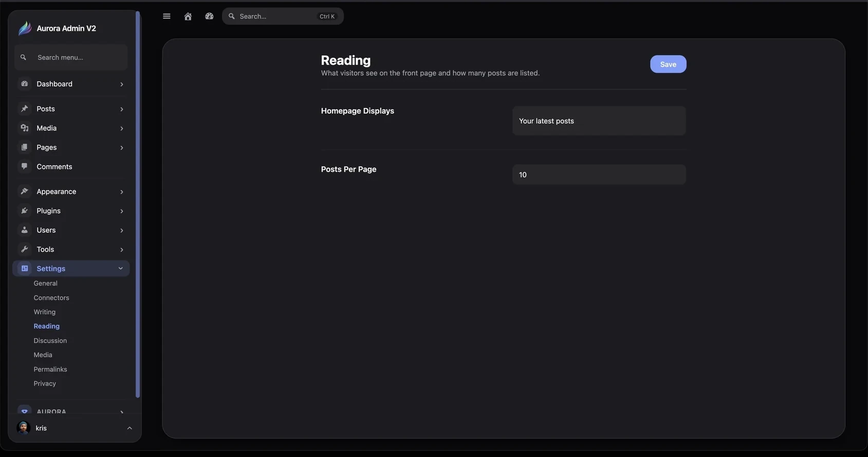Click the dashboard gauge icon in top bar
Viewport: 868px width, 457px height.
[x=209, y=16]
